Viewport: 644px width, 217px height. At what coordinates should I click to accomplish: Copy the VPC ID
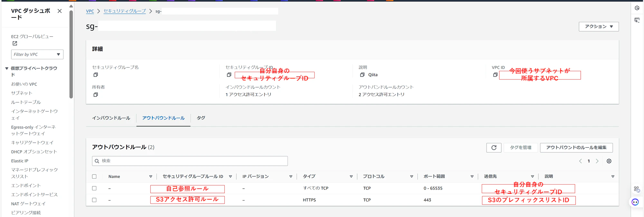495,75
